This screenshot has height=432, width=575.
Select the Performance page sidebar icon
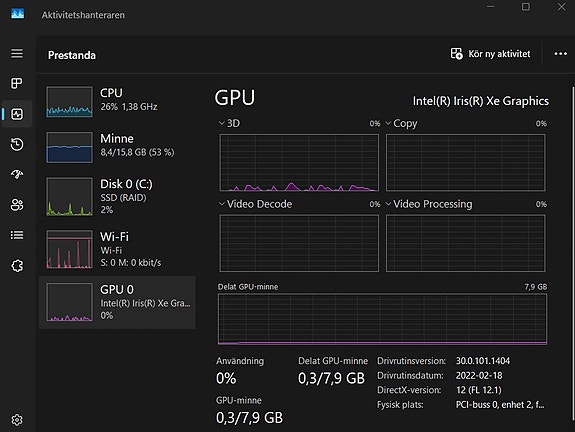click(17, 114)
